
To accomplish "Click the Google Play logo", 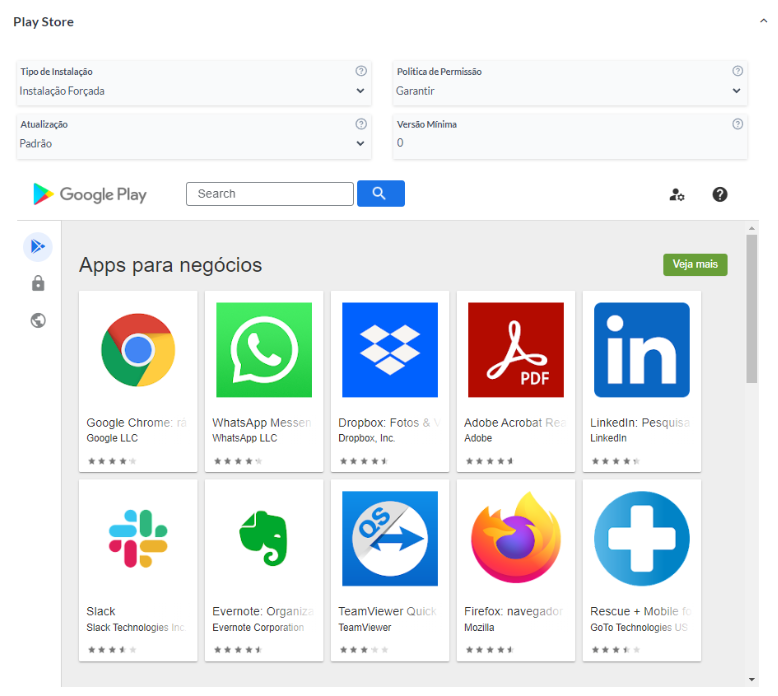I will pyautogui.click(x=90, y=194).
